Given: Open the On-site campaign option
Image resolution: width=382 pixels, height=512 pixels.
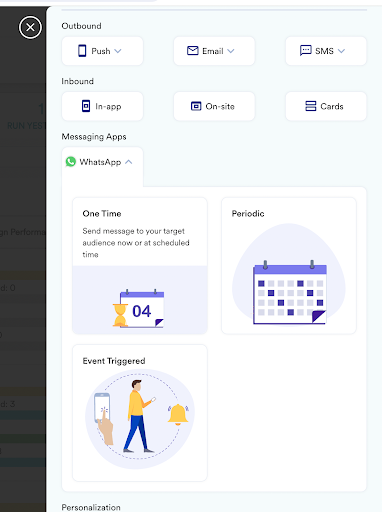Looking at the screenshot, I should (x=214, y=106).
